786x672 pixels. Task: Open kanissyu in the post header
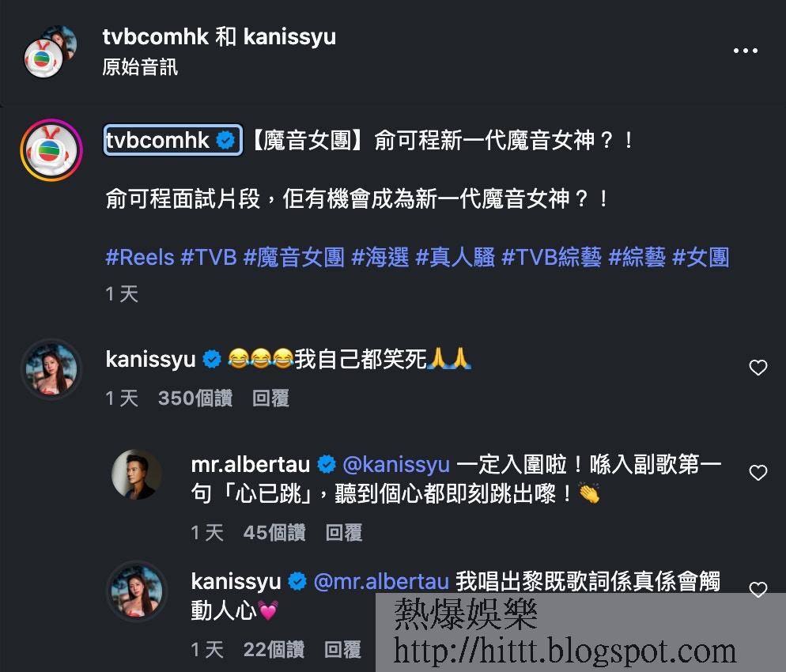coord(289,37)
